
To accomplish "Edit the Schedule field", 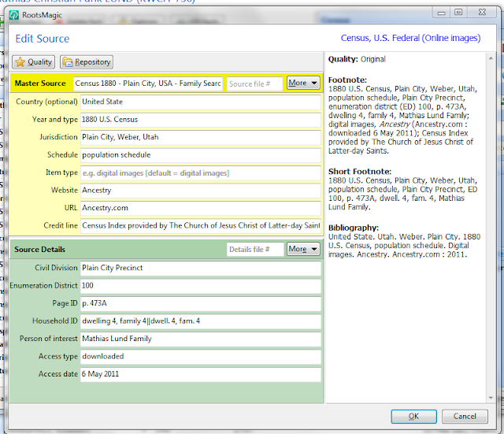I will pyautogui.click(x=201, y=155).
